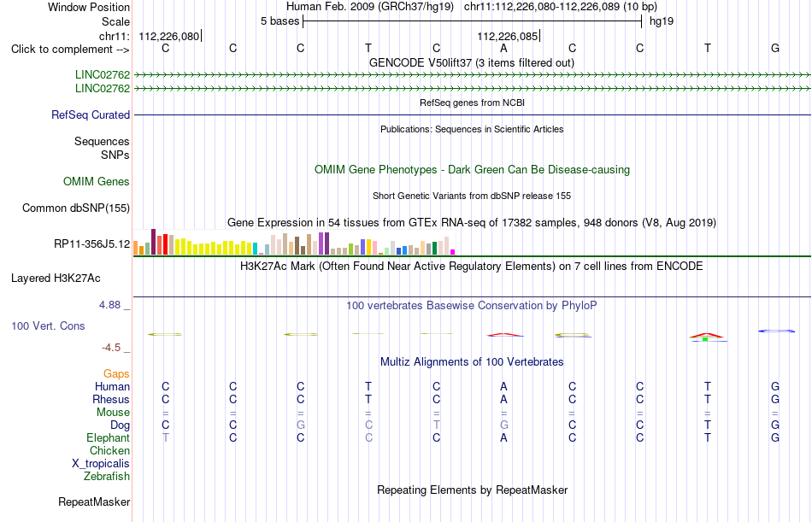Click base A in the Human alignment row

[503, 386]
